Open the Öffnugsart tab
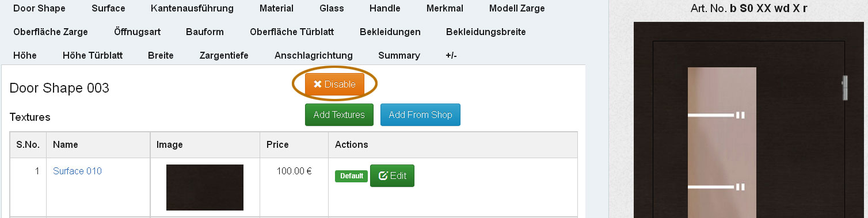The height and width of the screenshot is (218, 868). pyautogui.click(x=137, y=32)
